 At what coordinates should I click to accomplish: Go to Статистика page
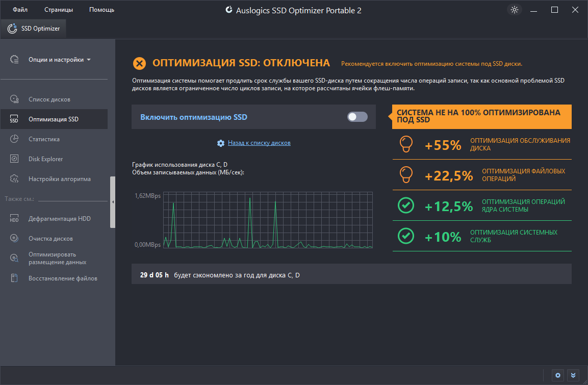(x=54, y=139)
